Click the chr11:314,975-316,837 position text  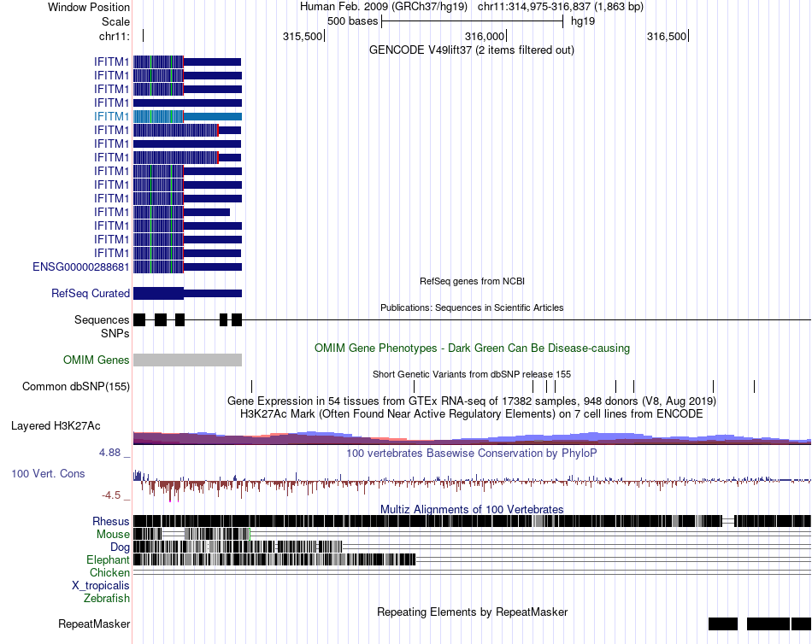click(x=561, y=7)
